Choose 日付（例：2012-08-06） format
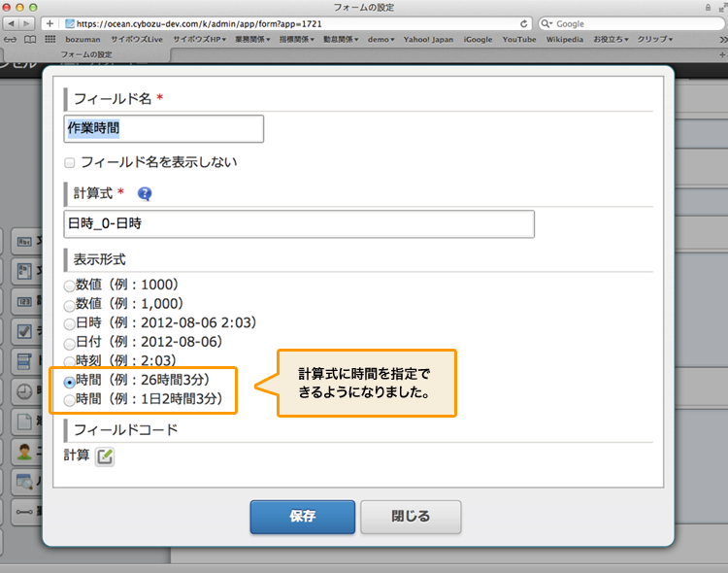 click(x=69, y=343)
